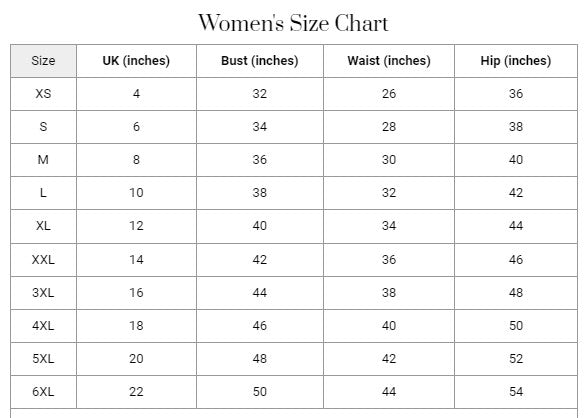
Task: Click UK size 22 cell
Action: (x=136, y=392)
